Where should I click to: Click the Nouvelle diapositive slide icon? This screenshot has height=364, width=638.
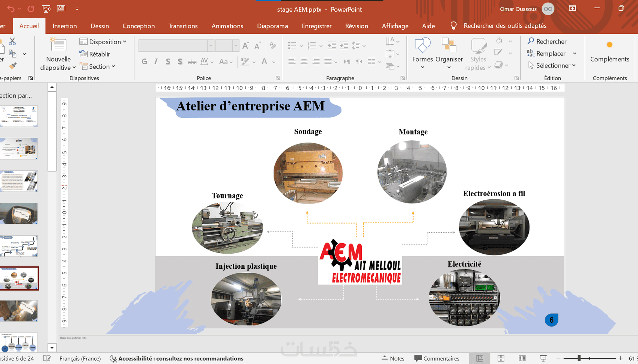58,45
